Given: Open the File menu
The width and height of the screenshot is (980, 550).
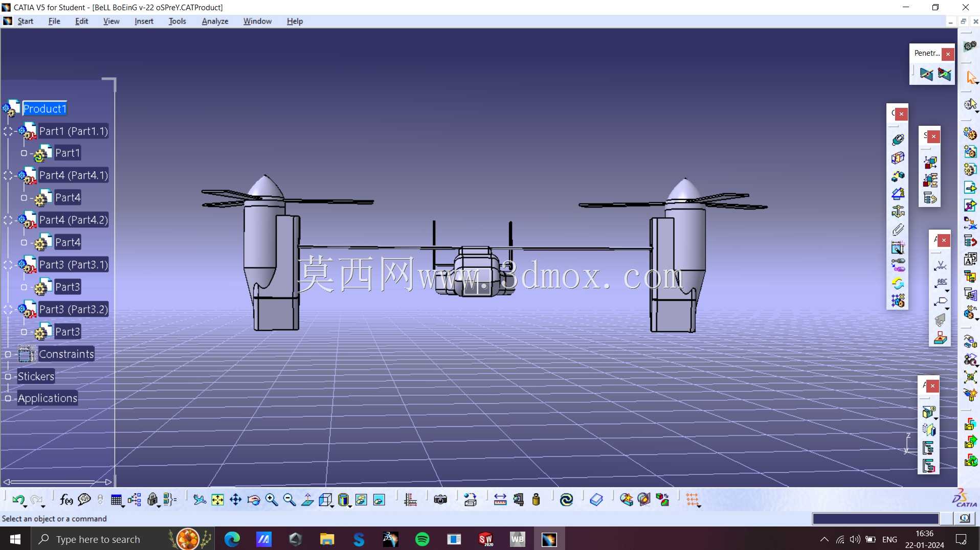Looking at the screenshot, I should [x=54, y=21].
